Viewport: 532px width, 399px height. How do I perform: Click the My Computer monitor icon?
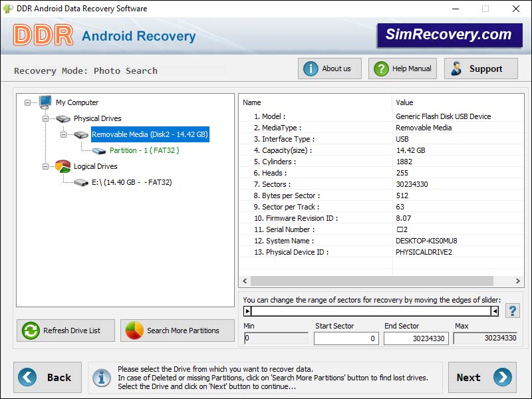click(45, 102)
